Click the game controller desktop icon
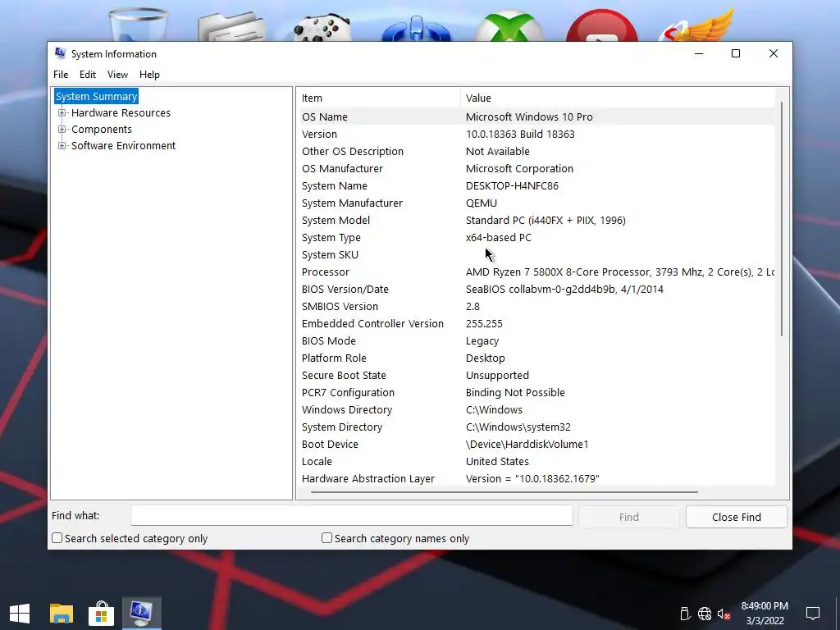 [x=322, y=28]
